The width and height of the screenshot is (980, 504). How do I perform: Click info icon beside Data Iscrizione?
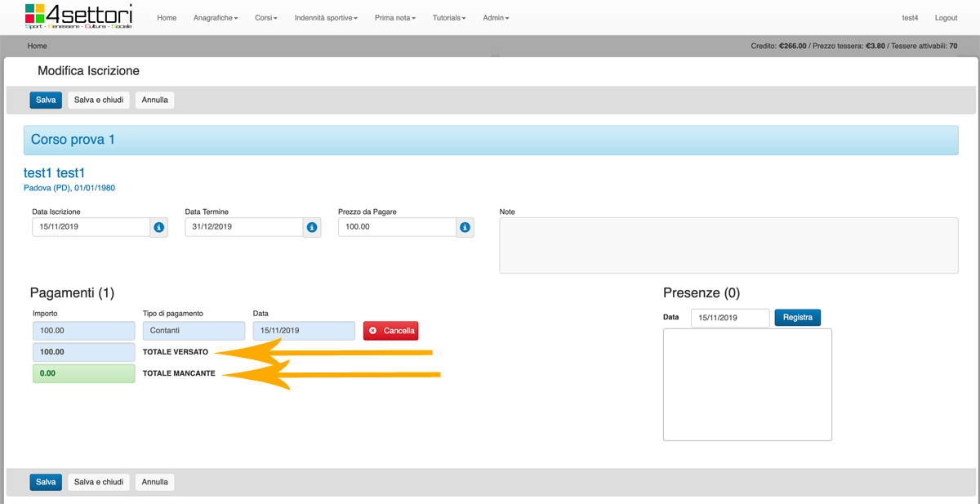(159, 227)
